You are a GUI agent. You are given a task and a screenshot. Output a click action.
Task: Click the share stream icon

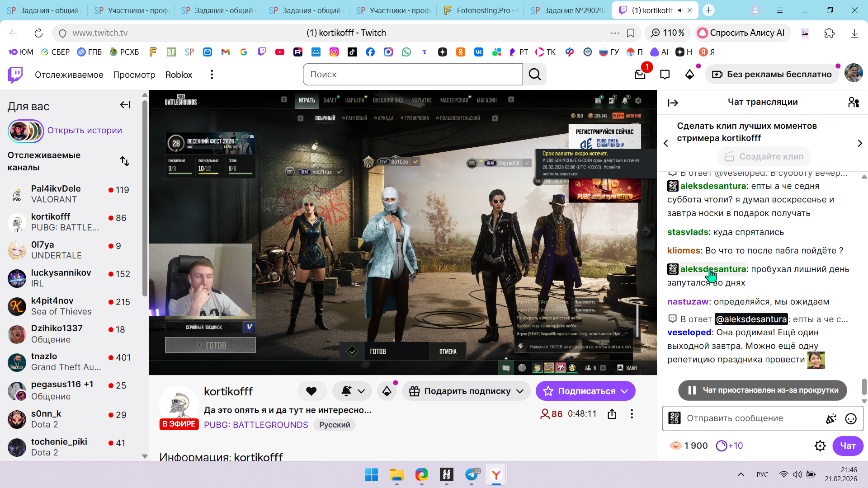coord(612,414)
